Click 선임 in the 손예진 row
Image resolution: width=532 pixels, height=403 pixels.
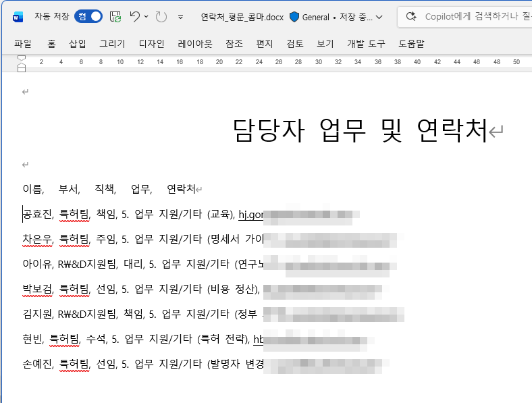tap(106, 364)
